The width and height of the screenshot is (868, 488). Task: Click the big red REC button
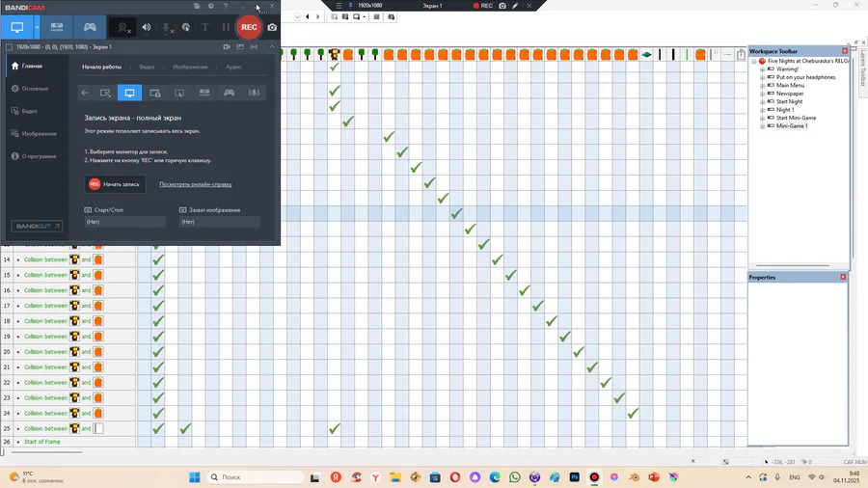pos(249,27)
